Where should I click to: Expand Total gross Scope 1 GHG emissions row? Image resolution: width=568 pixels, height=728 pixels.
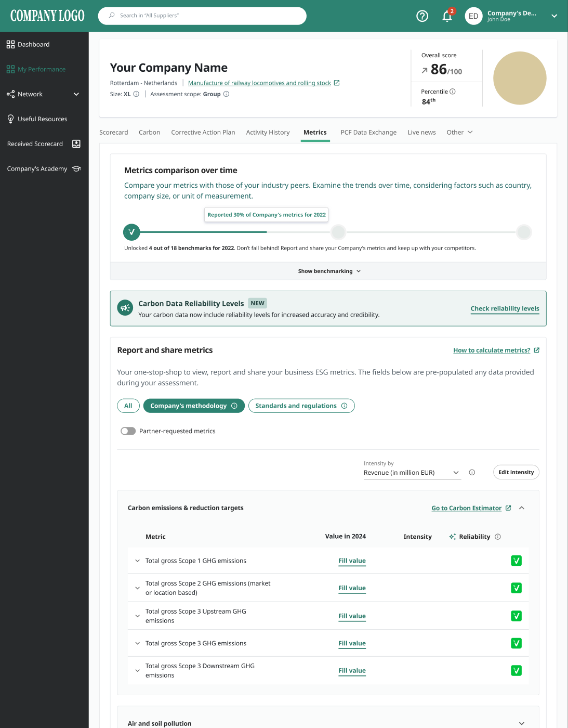click(137, 561)
